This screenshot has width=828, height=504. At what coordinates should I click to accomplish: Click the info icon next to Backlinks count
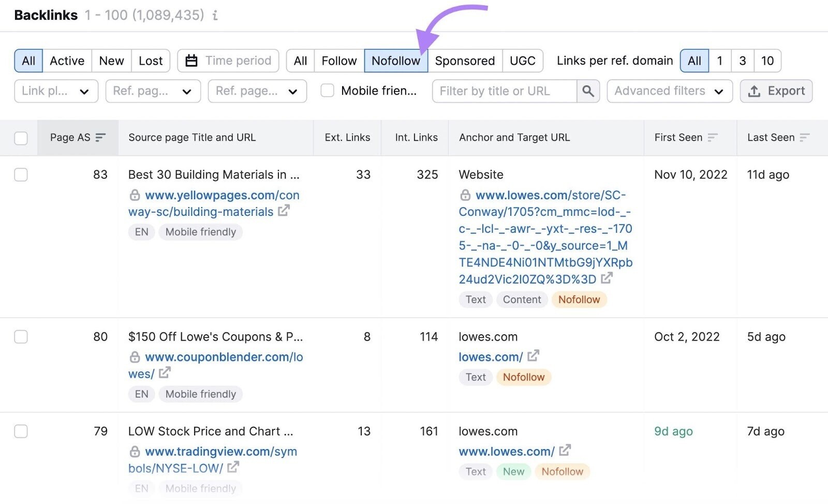click(x=215, y=16)
